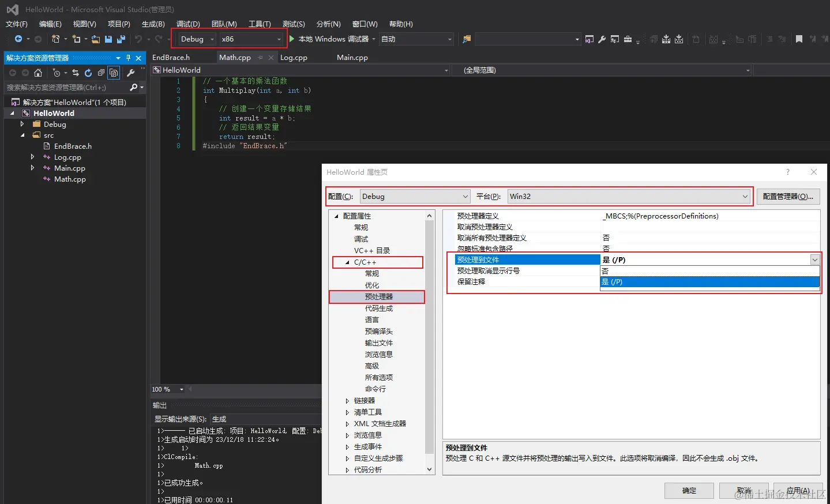Click the 保留注释 property row
The width and height of the screenshot is (830, 504).
click(x=527, y=282)
